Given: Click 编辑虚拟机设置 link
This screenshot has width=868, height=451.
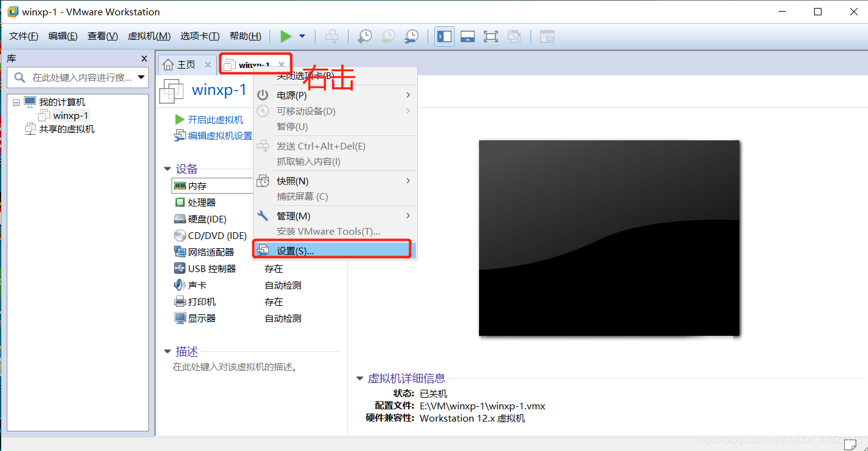Looking at the screenshot, I should (x=220, y=135).
